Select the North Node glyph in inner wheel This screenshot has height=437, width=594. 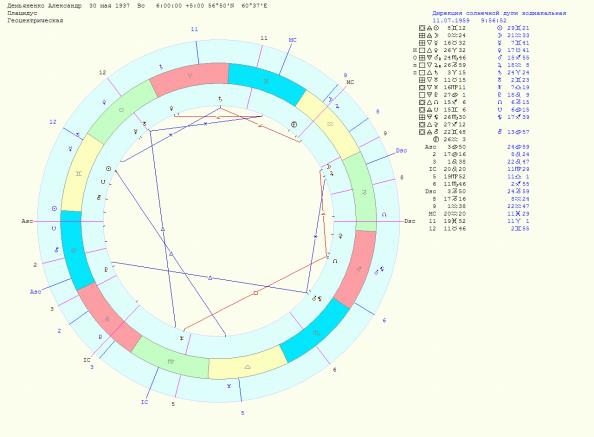[335, 261]
